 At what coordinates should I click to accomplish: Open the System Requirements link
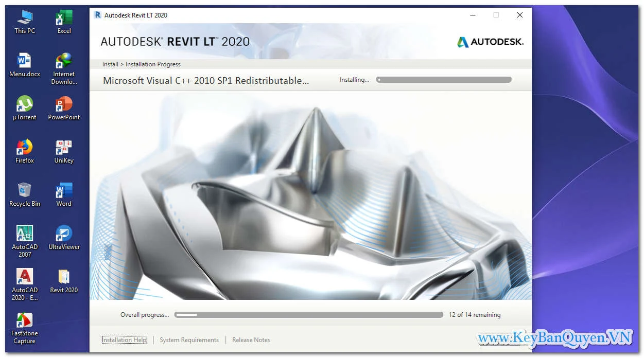tap(189, 340)
